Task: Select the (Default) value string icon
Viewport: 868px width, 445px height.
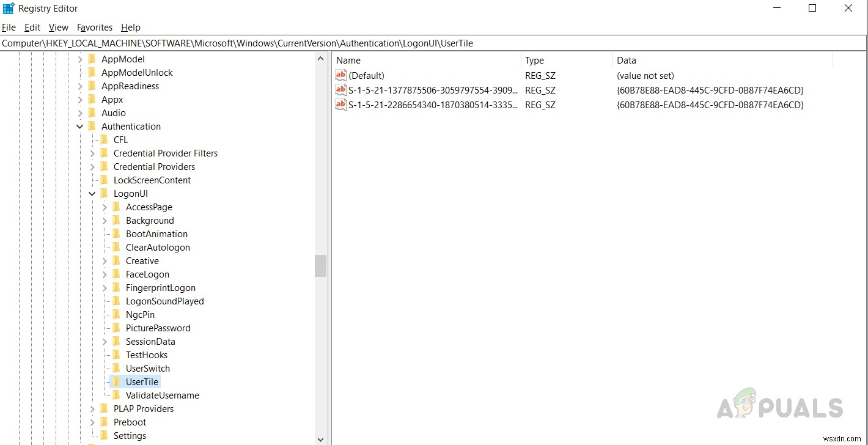Action: 341,75
